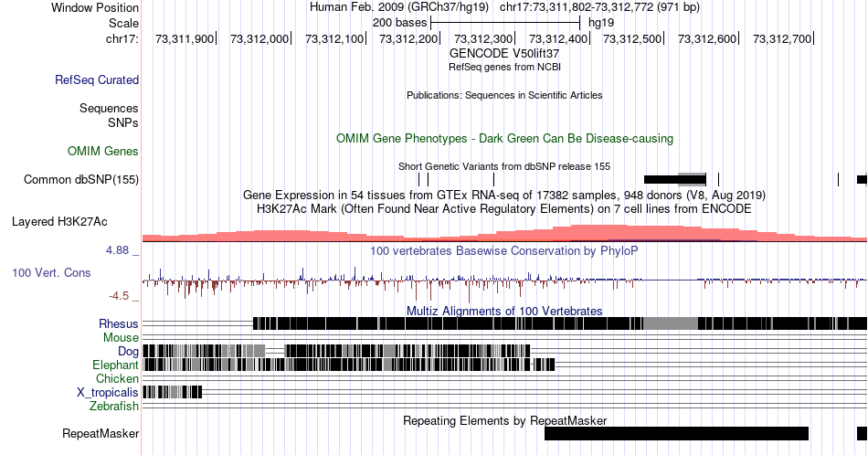Screen dimensions: 868x455
Task: Click Short Genetic Variants from dbSNP title
Action: 504,166
